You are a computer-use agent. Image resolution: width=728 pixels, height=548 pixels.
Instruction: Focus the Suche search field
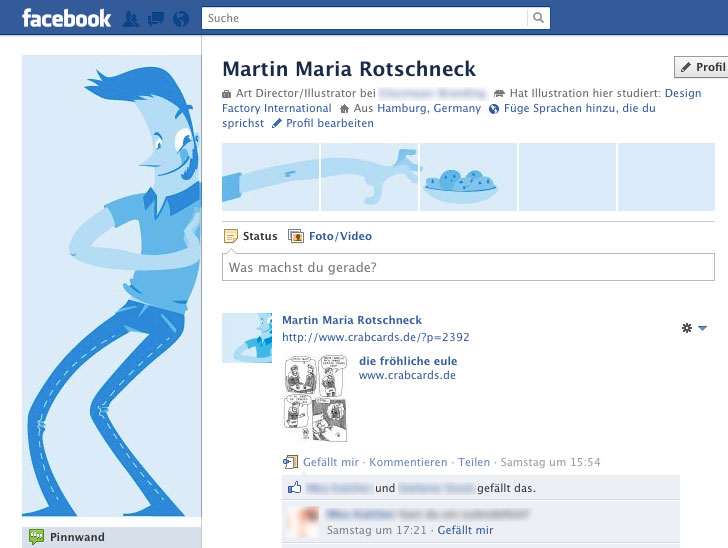point(365,18)
